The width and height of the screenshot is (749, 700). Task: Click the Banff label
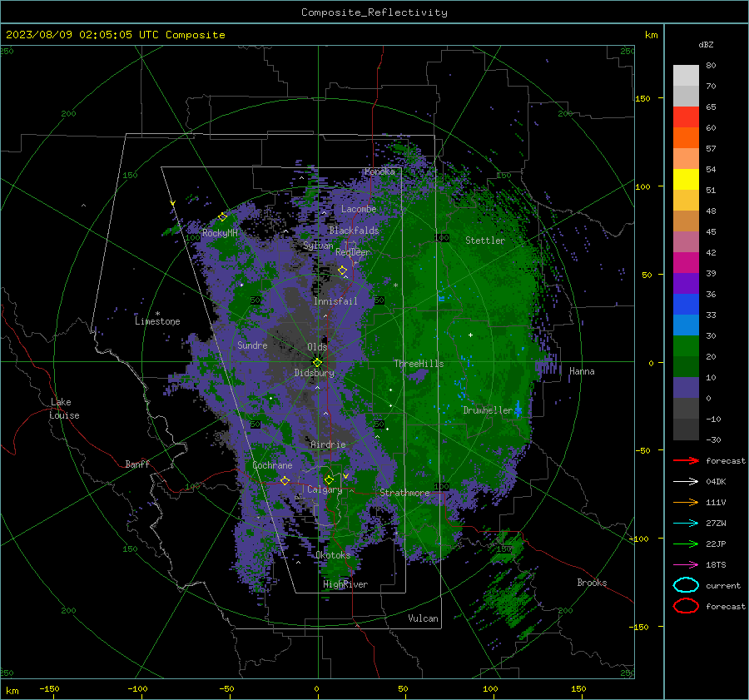tap(137, 464)
